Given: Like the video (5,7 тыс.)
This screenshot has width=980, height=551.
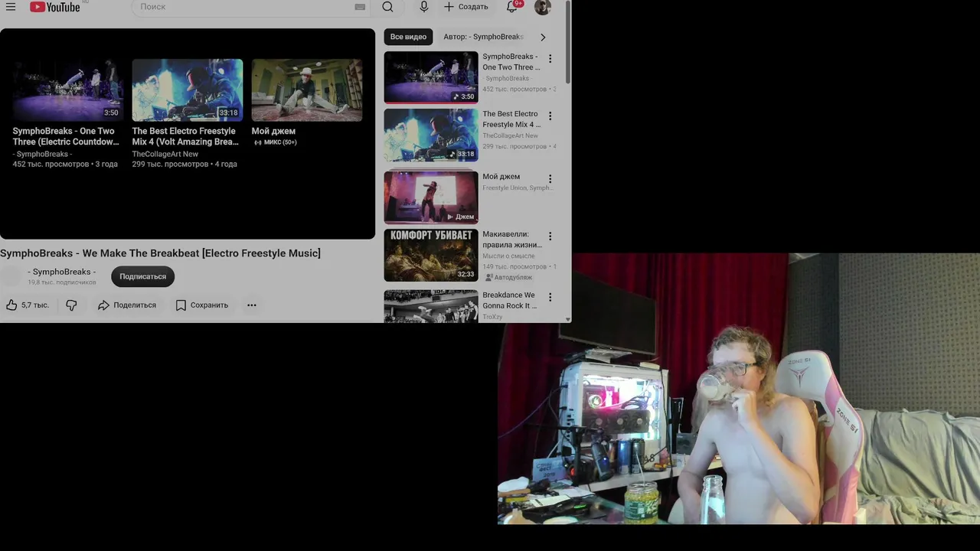Looking at the screenshot, I should (x=28, y=305).
